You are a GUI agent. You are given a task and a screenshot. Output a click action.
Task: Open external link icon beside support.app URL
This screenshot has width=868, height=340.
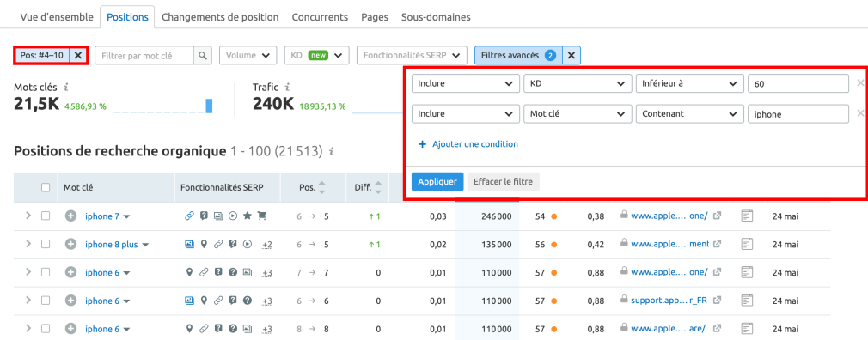click(x=717, y=301)
